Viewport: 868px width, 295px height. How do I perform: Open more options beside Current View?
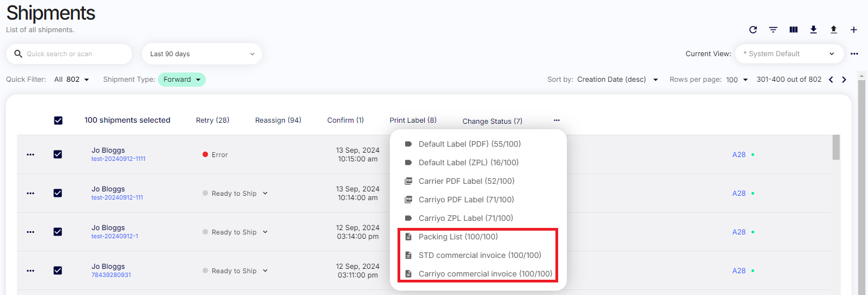coord(854,54)
